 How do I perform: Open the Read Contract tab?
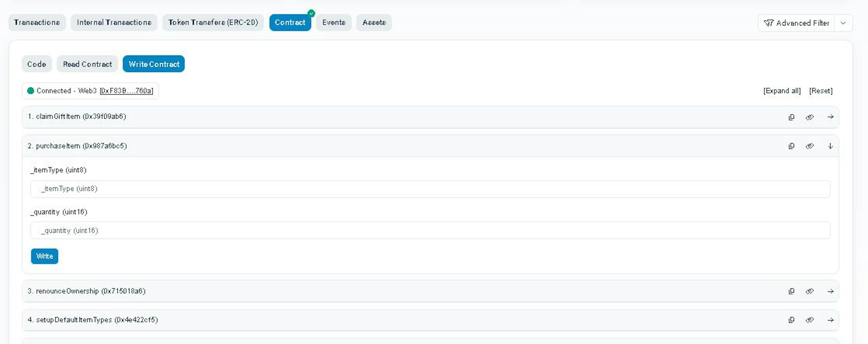pos(87,64)
